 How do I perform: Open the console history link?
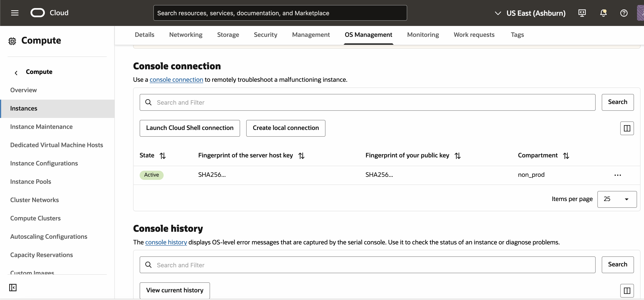pos(166,242)
